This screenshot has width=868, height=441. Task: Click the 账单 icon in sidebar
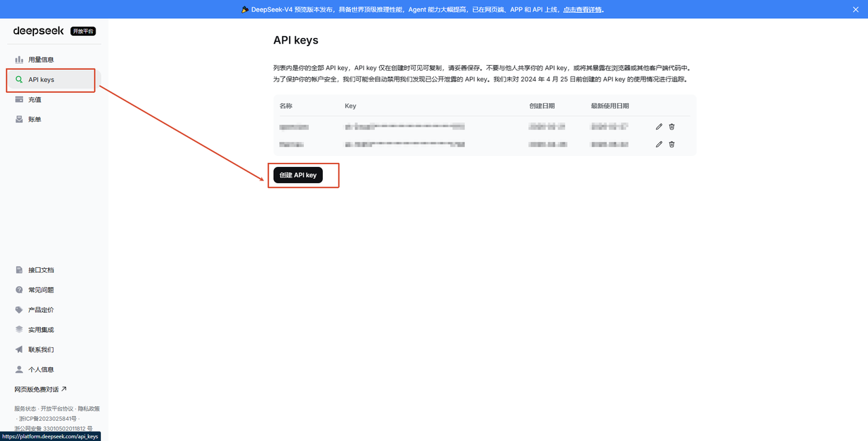[x=19, y=119]
